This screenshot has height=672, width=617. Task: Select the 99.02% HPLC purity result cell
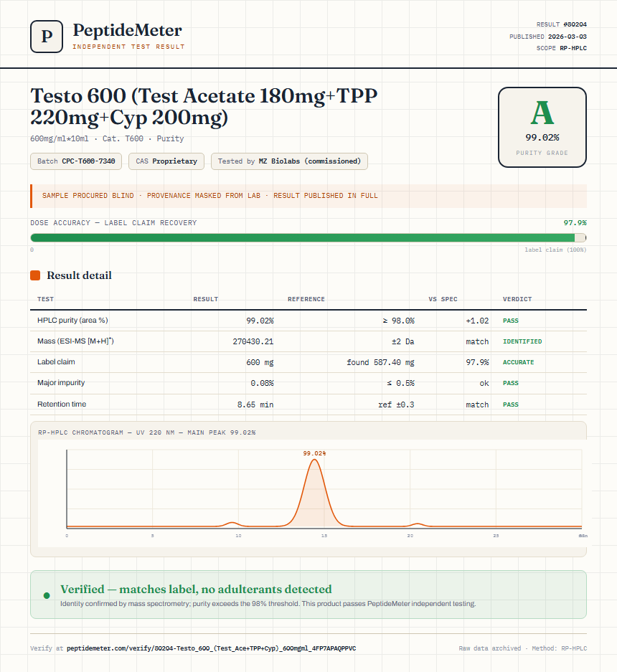click(260, 321)
